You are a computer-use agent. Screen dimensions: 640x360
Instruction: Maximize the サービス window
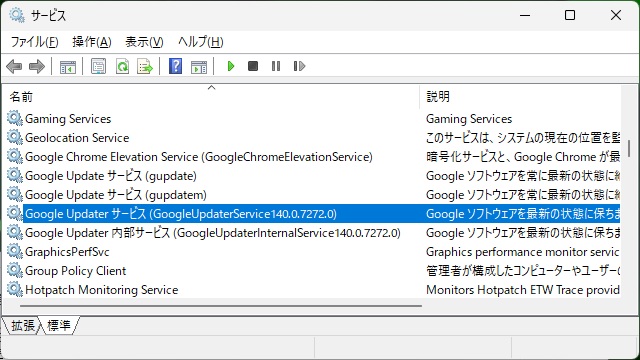coord(570,16)
